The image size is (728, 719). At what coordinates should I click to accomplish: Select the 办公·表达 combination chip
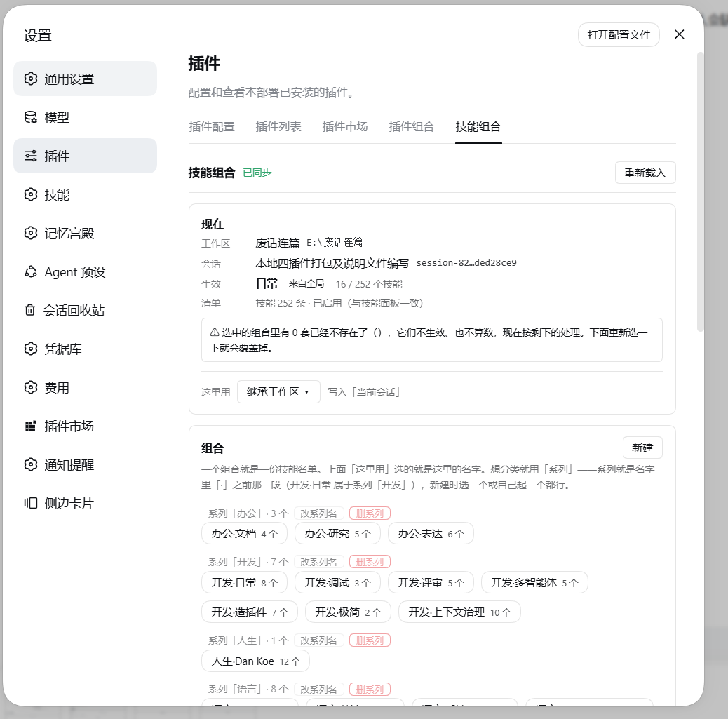tap(431, 533)
